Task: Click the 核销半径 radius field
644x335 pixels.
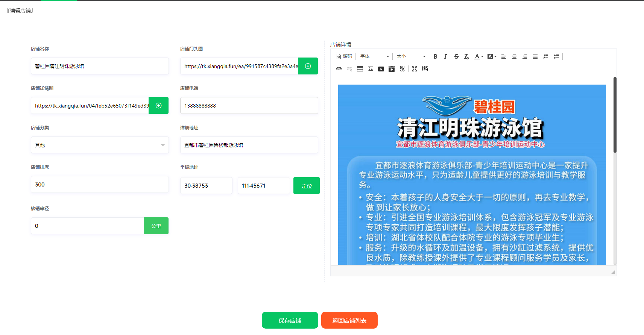Action: pos(87,226)
